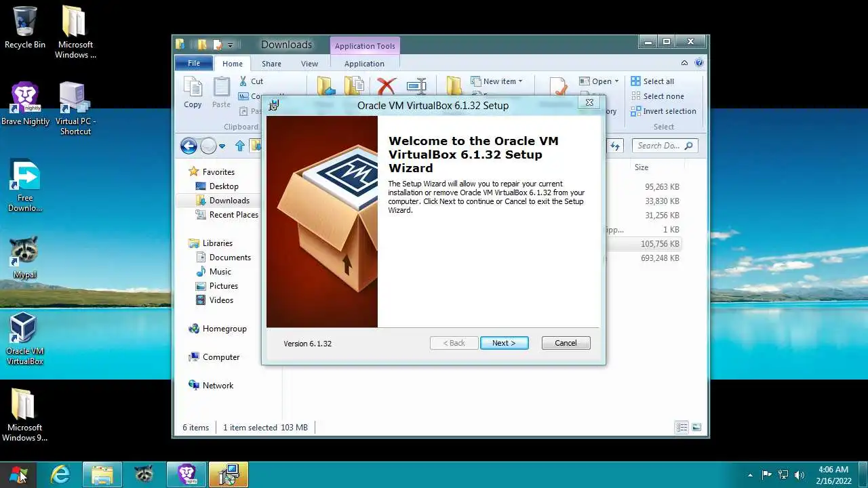868x488 pixels.
Task: Open the Application ribbon tab
Action: (364, 64)
